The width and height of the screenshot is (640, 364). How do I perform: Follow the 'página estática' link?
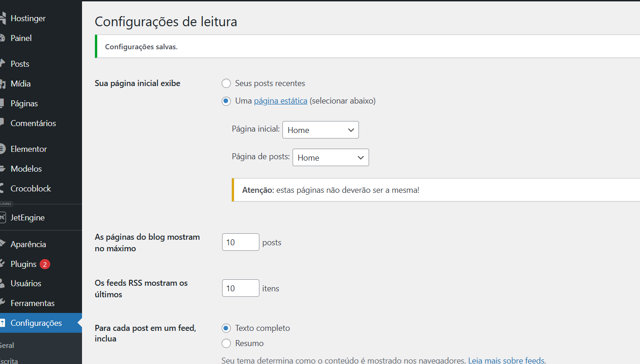click(x=280, y=101)
